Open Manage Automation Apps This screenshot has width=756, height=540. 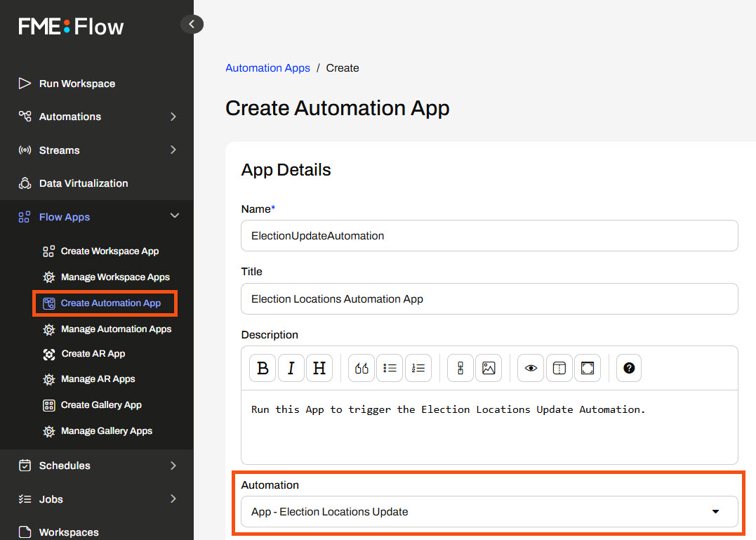[117, 329]
